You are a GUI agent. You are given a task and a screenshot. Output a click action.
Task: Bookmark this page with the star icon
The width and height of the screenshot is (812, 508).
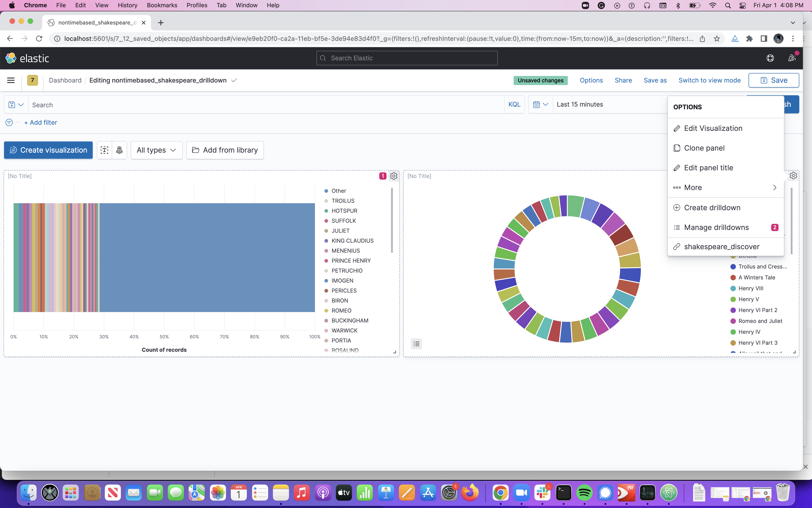coord(717,39)
